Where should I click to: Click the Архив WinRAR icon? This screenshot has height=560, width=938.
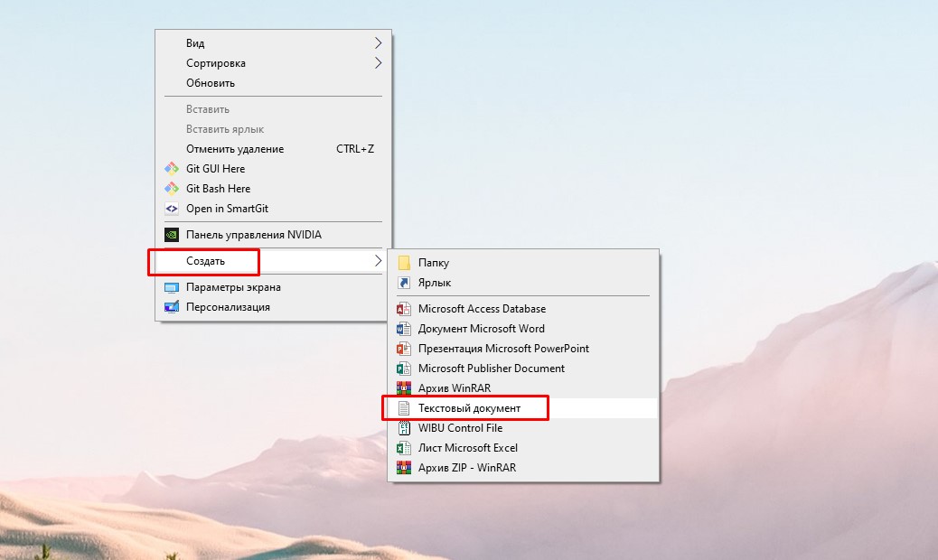coord(404,388)
